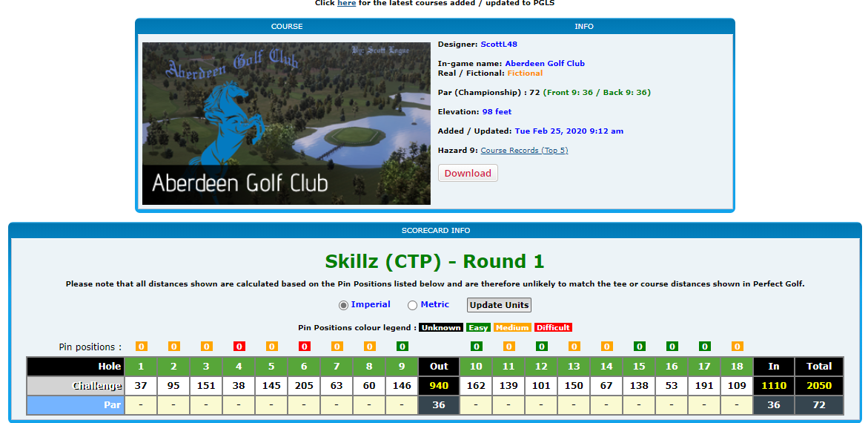Click the green pin position marker above hole 9
The image size is (868, 423).
point(402,347)
